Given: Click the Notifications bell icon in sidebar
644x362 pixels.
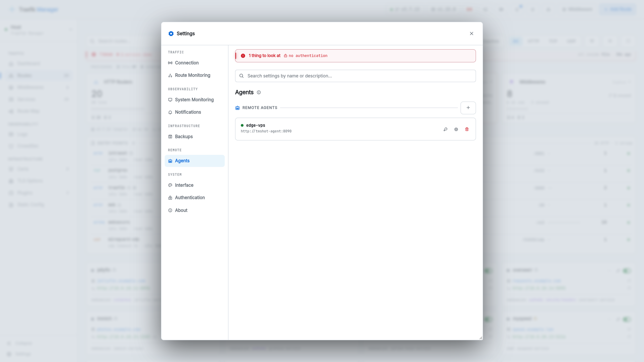Looking at the screenshot, I should [x=170, y=112].
